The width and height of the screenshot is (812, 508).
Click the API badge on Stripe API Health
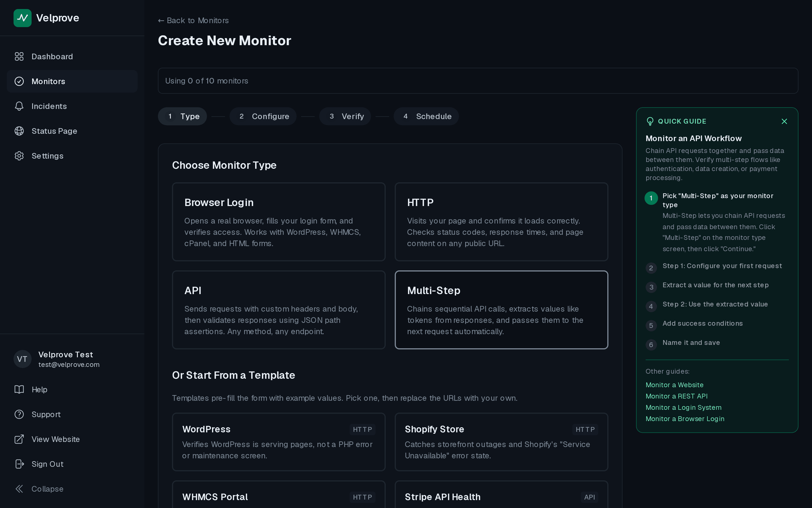click(x=589, y=497)
